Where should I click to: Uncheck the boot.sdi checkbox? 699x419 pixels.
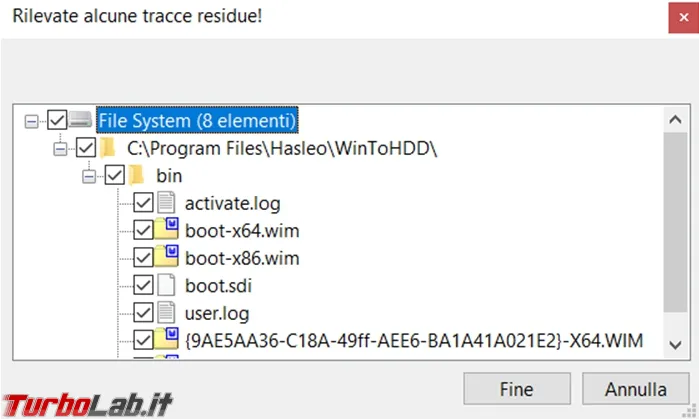point(144,285)
